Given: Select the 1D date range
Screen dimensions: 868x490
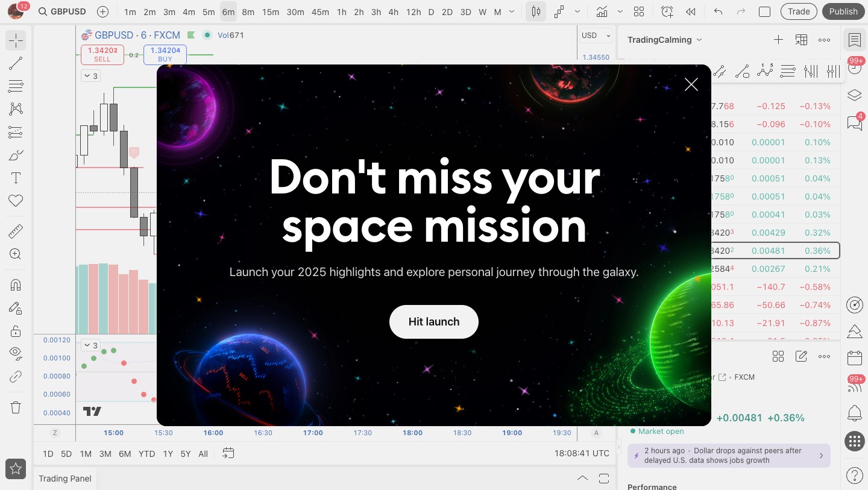Looking at the screenshot, I should (x=48, y=454).
